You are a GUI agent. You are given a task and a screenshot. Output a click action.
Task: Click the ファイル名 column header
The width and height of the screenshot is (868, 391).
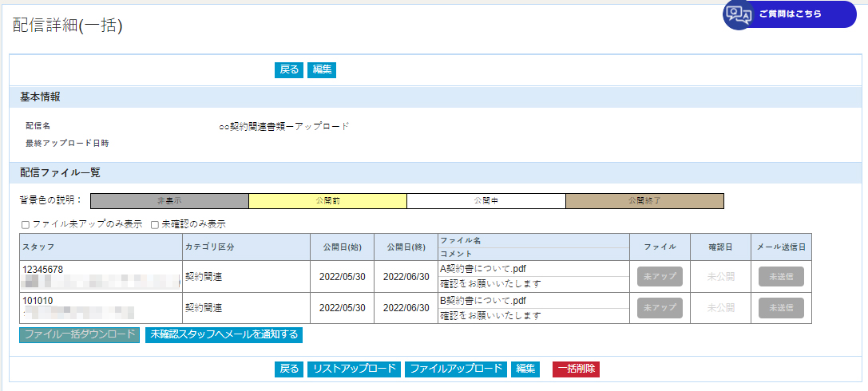tap(533, 240)
